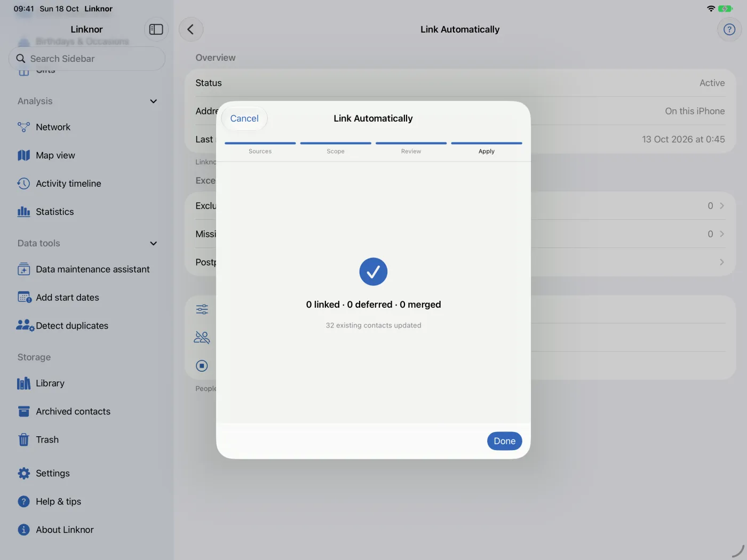Open the Network analysis icon
The height and width of the screenshot is (560, 747).
click(x=23, y=127)
